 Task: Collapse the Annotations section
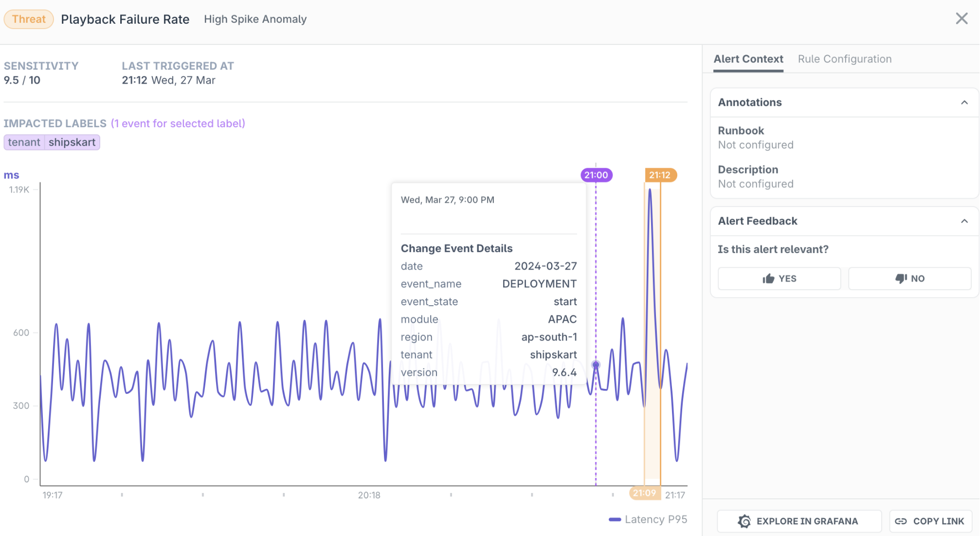point(964,102)
